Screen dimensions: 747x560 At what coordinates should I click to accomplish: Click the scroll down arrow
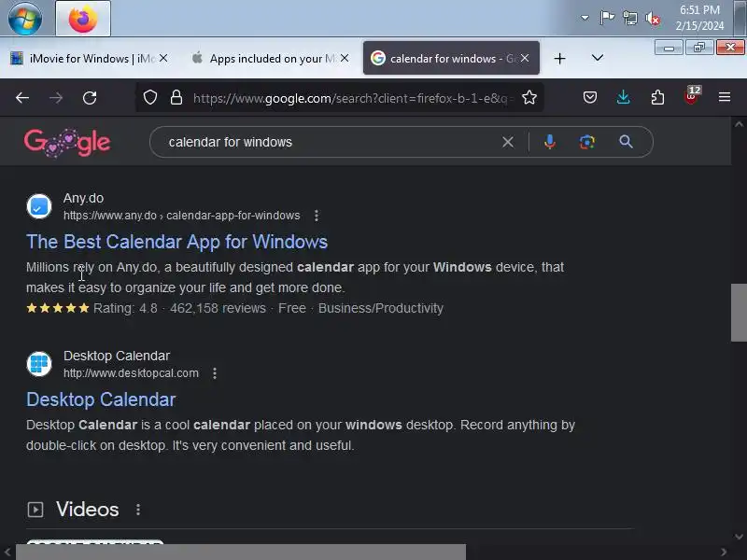coord(739,537)
